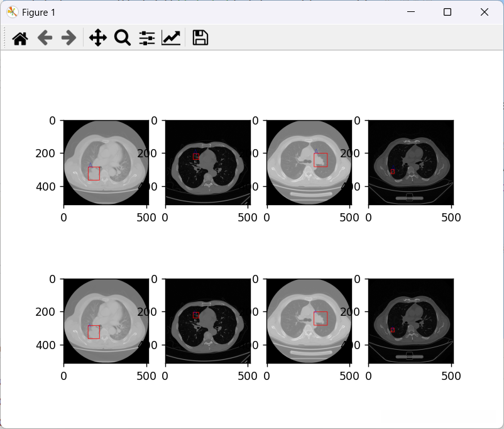Click the third CT scan in the bottom row
The image size is (504, 429).
(x=309, y=321)
